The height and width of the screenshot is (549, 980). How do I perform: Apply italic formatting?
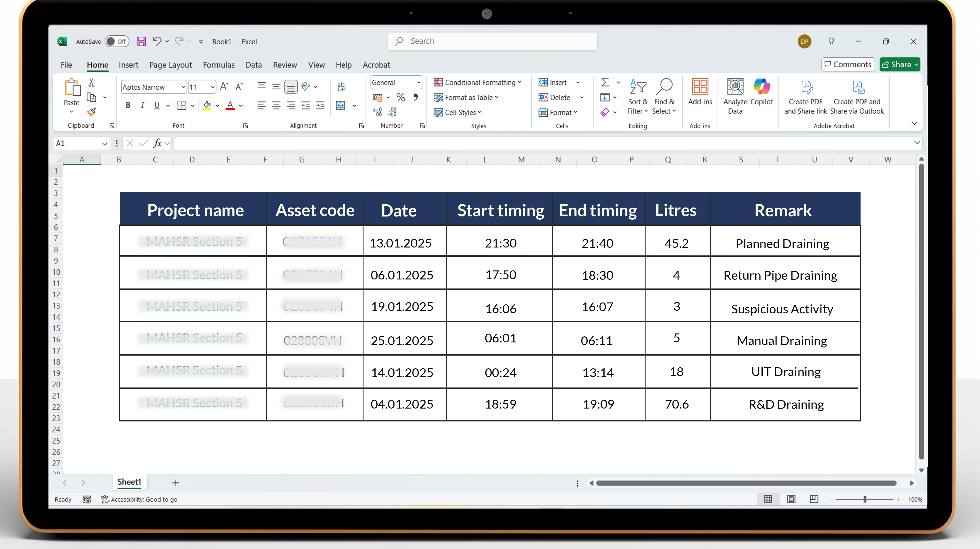tap(142, 106)
